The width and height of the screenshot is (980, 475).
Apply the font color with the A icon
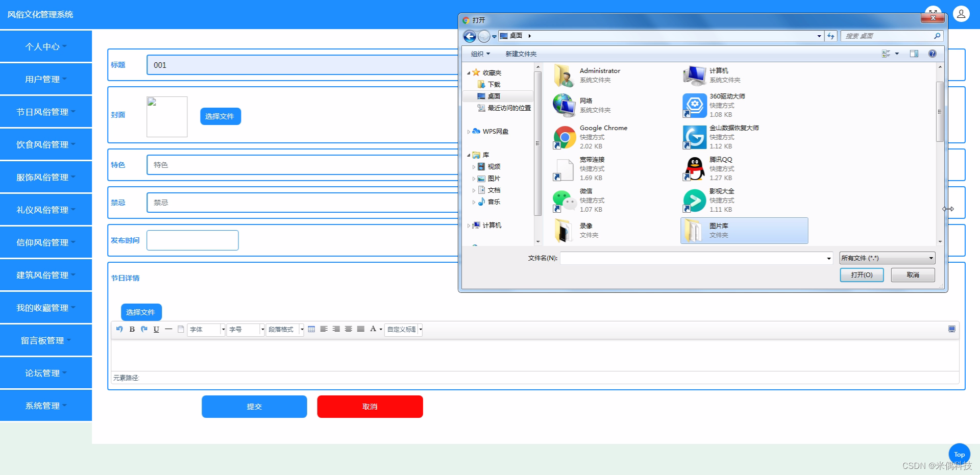tap(373, 329)
